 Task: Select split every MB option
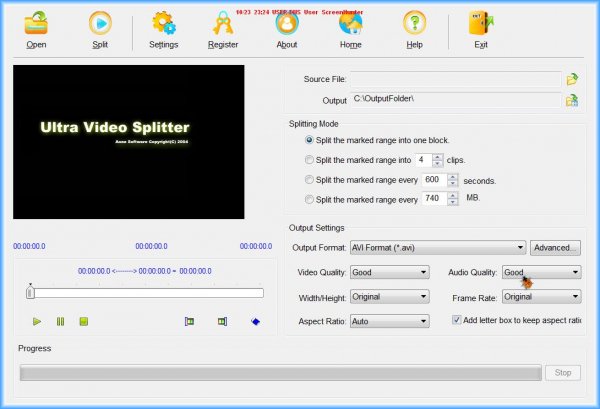pyautogui.click(x=309, y=200)
